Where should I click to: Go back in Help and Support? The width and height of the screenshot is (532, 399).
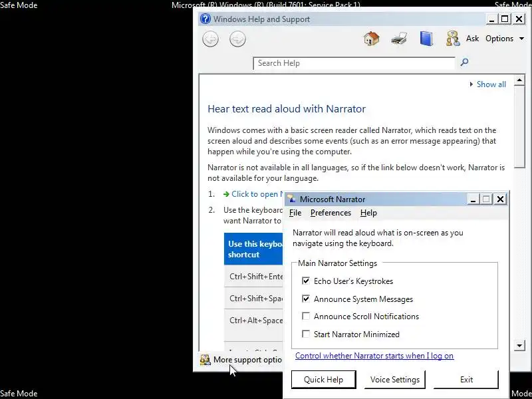coord(210,39)
